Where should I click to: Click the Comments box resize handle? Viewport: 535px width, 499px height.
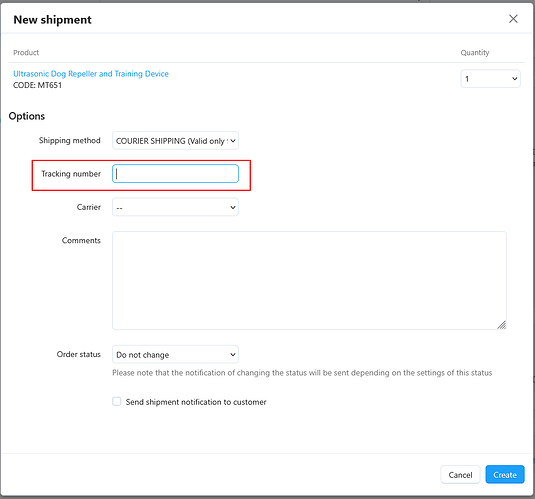click(x=501, y=325)
